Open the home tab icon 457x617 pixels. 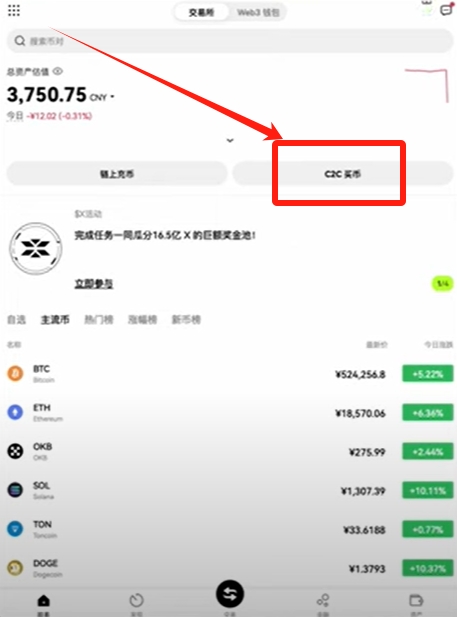click(44, 601)
